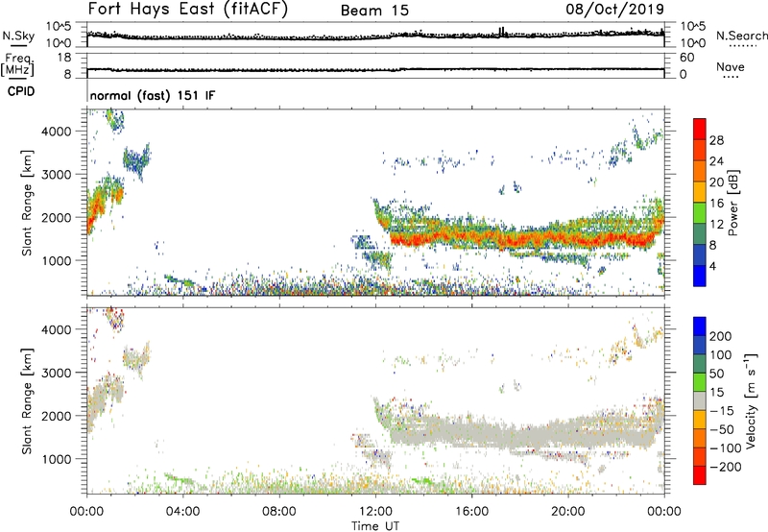Click the '50' velocity colorbar label
The image size is (768, 532).
[x=717, y=374]
